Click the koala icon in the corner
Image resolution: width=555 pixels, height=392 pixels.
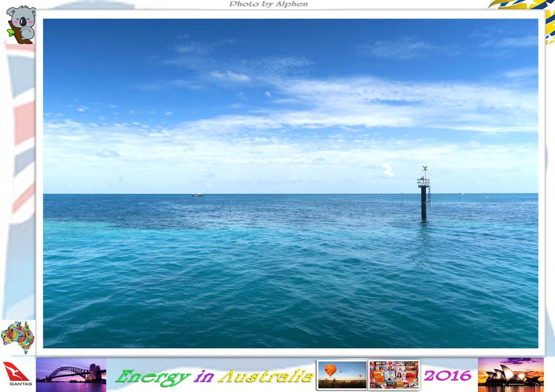coord(21,24)
